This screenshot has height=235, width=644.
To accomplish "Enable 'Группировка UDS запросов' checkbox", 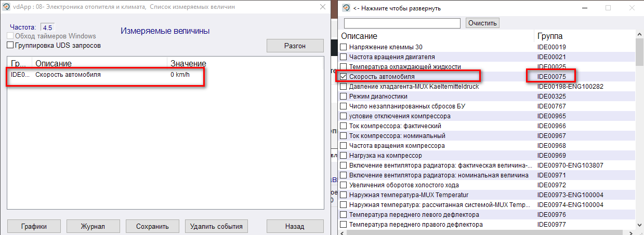I will click(x=10, y=46).
